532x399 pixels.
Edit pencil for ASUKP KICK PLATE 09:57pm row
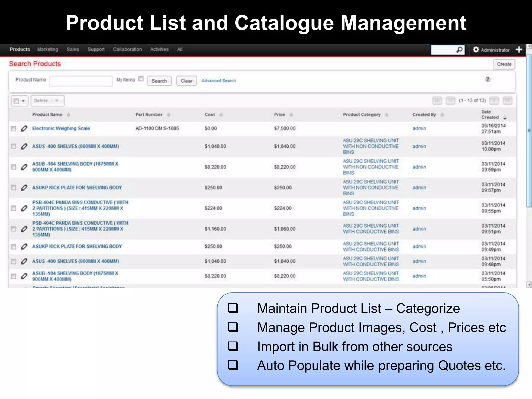pyautogui.click(x=24, y=188)
